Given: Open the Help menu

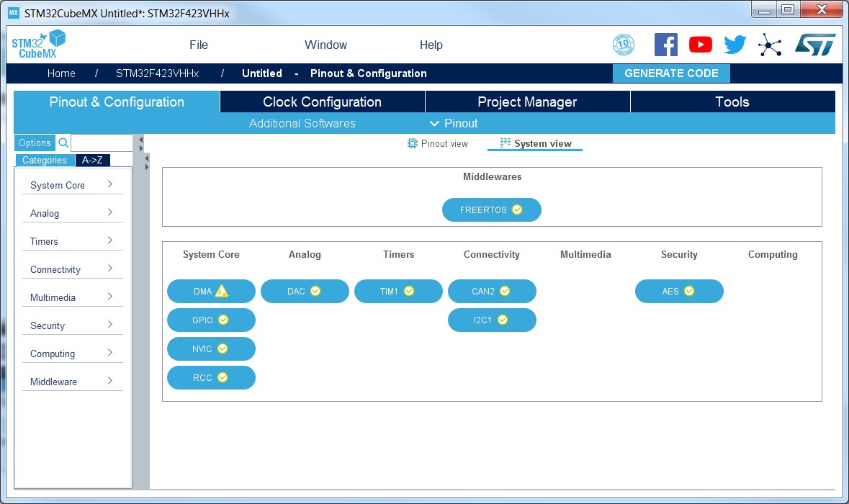Looking at the screenshot, I should coord(431,45).
